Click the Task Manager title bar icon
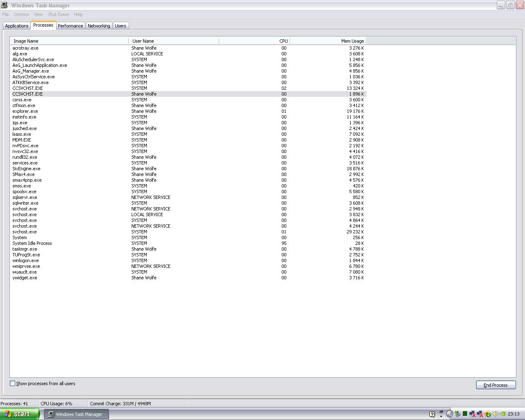Viewport: 525px width, 420px height. [x=4, y=5]
